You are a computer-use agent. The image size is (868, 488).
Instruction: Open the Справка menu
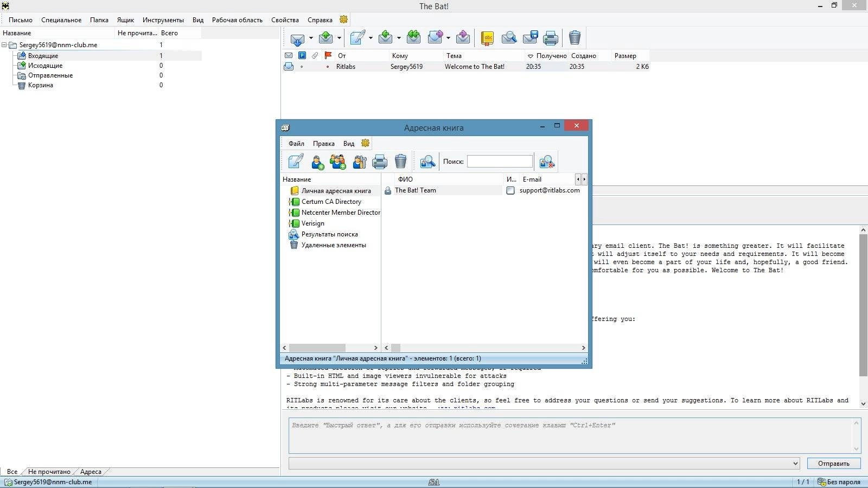[x=320, y=20]
